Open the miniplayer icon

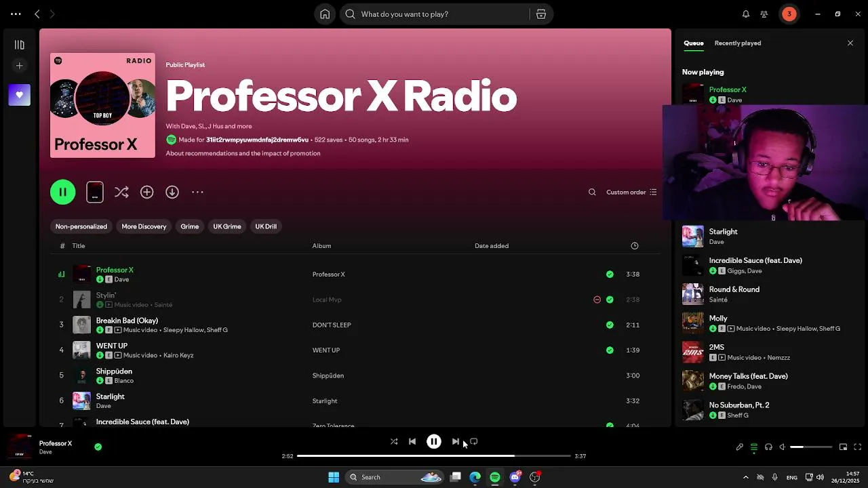tap(843, 447)
